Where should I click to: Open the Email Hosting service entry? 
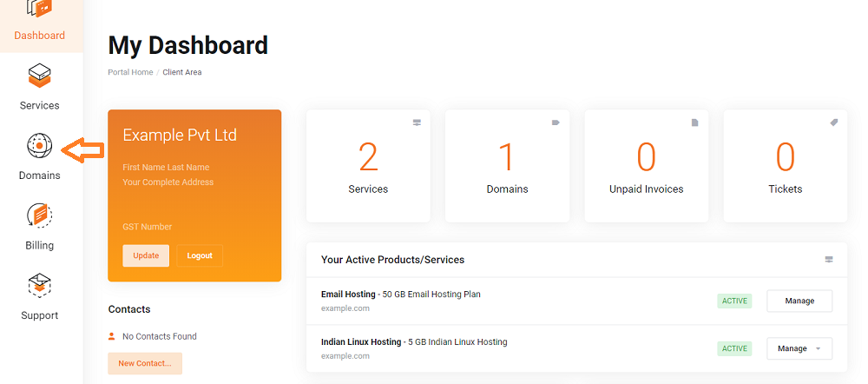348,295
